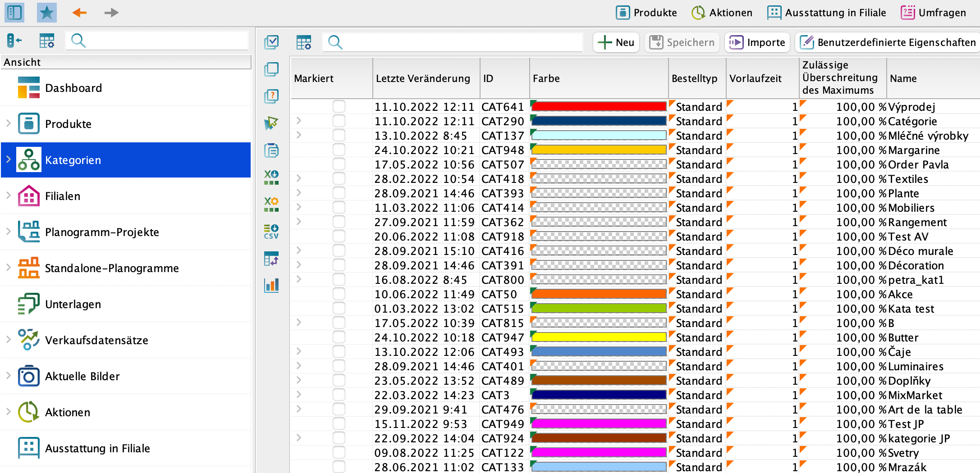Click the Excel export settings icon
This screenshot has height=473, width=980.
tap(271, 204)
